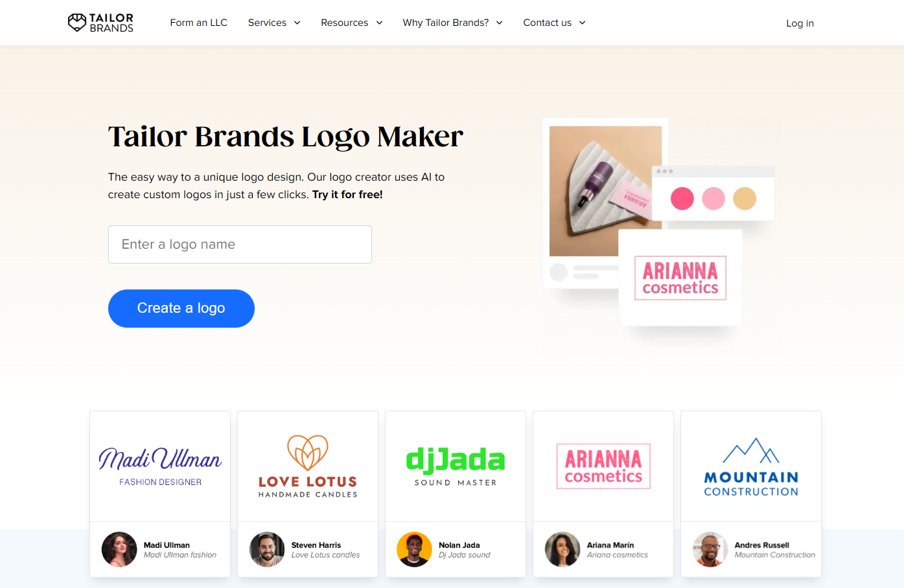Screen dimensions: 904x588
Task: Click Nolan Jada's profile avatar
Action: click(x=414, y=549)
